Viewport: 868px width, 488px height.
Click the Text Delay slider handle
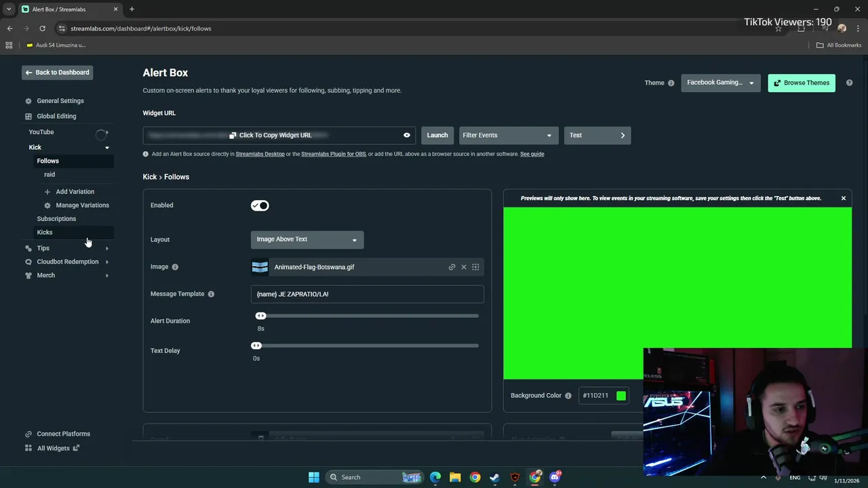(256, 346)
